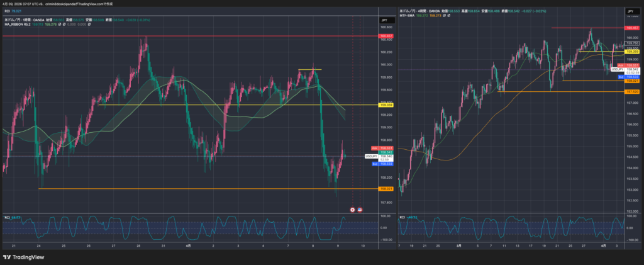644x265 pixels.
Task: Open the US flag event marker icon
Action: click(360, 209)
